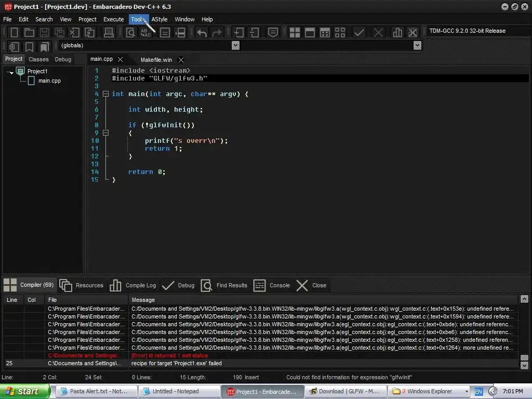Image resolution: width=532 pixels, height=399 pixels.
Task: Open the Tools menu
Action: 138,19
